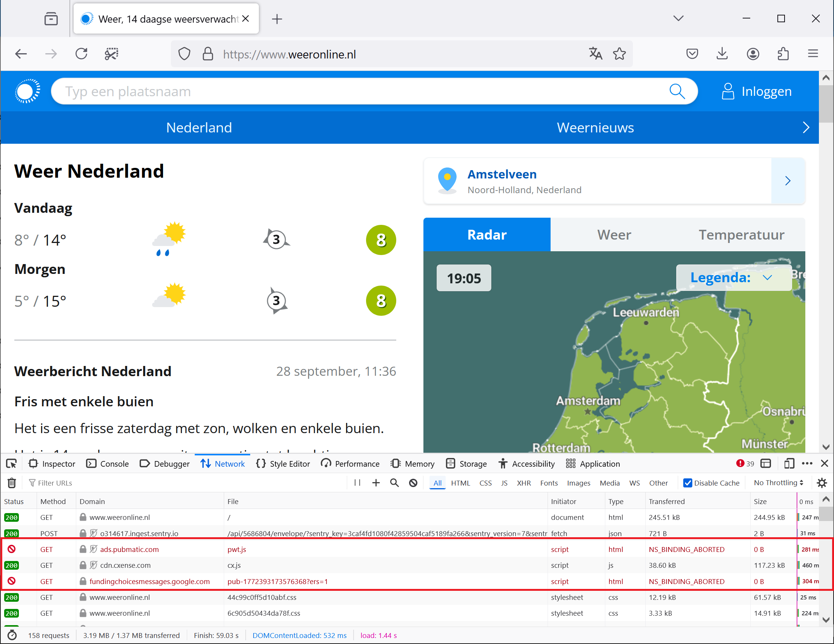Open the Console tab in DevTools

pos(108,464)
